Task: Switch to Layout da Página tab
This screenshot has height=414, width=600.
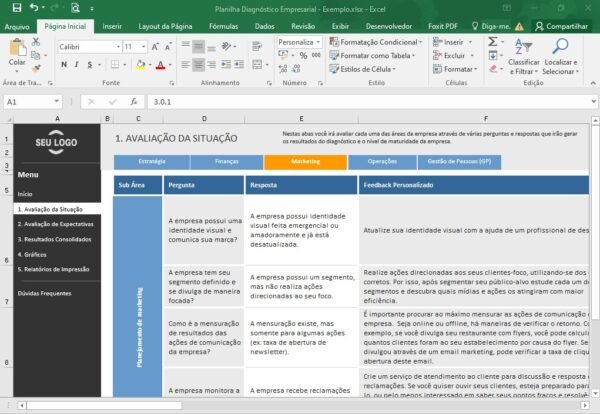Action: 165,26
